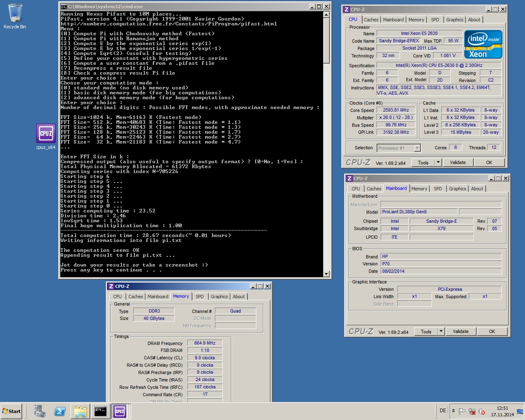Click the cmd window scrollbar thumb
Screen dimensions: 525x420
pyautogui.click(x=326, y=41)
